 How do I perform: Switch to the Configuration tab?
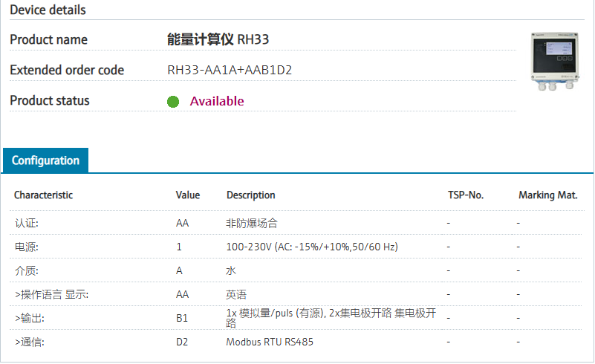point(45,160)
